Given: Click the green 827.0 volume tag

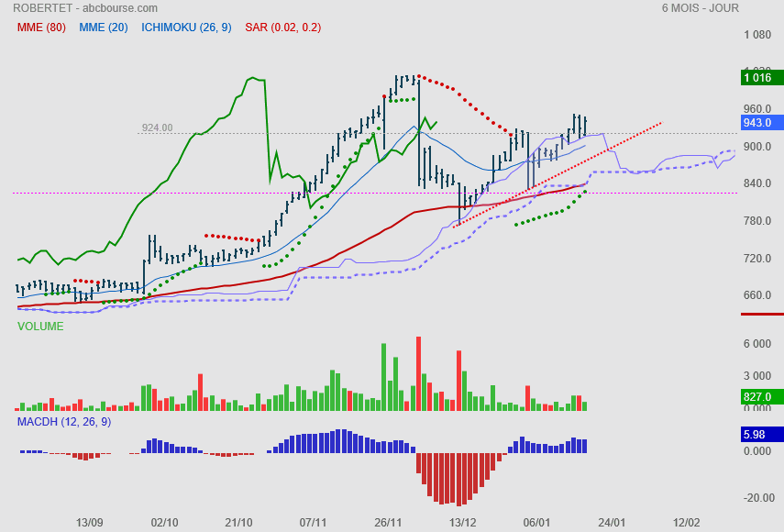Looking at the screenshot, I should click(762, 397).
